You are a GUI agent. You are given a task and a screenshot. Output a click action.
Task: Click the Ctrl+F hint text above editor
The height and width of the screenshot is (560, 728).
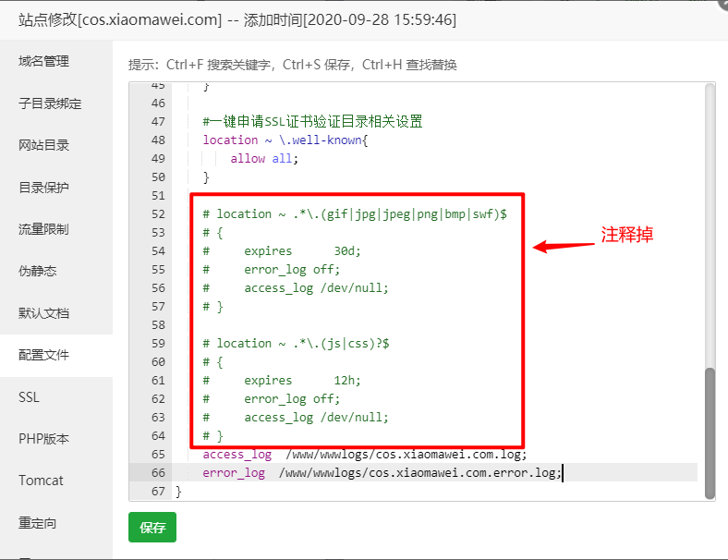click(293, 65)
